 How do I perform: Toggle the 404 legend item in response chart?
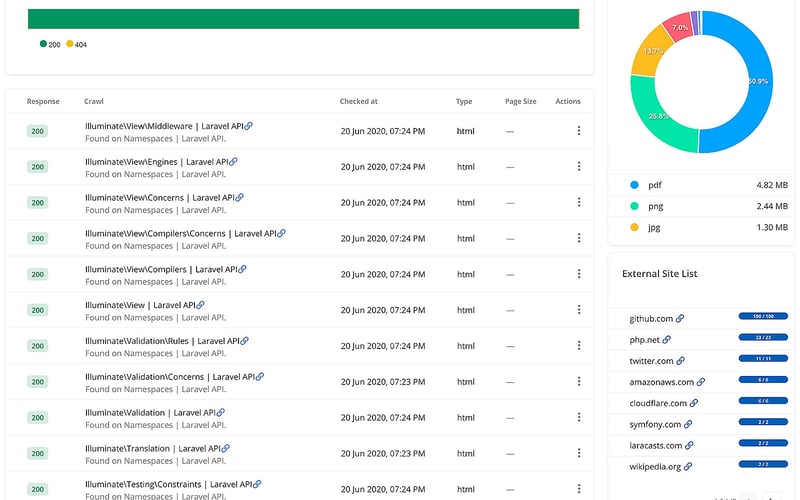[77, 44]
